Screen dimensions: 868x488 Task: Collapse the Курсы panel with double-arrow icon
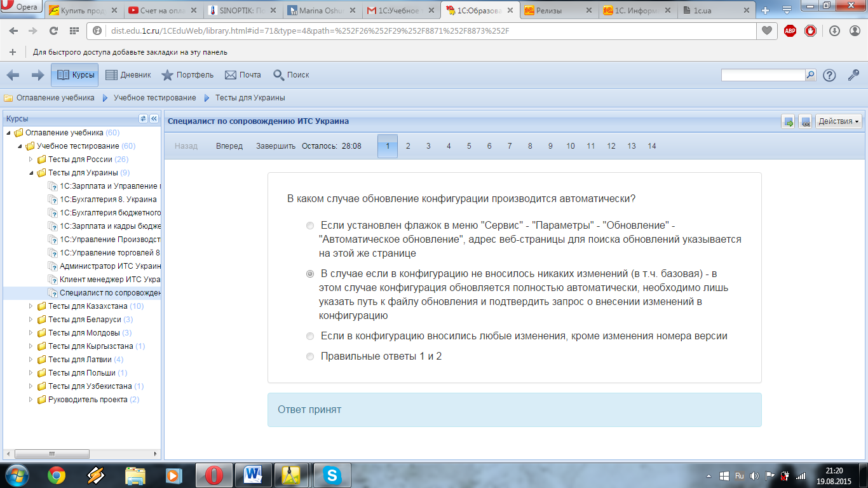click(x=154, y=119)
